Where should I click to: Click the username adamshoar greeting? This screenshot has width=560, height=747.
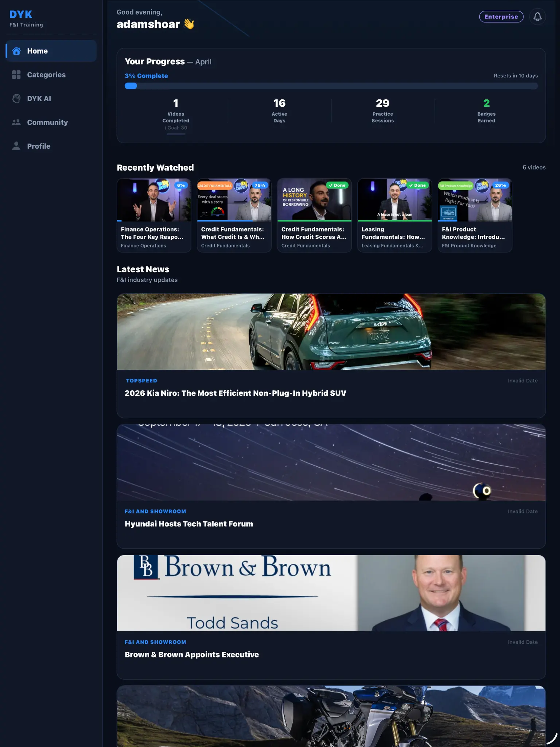[148, 24]
